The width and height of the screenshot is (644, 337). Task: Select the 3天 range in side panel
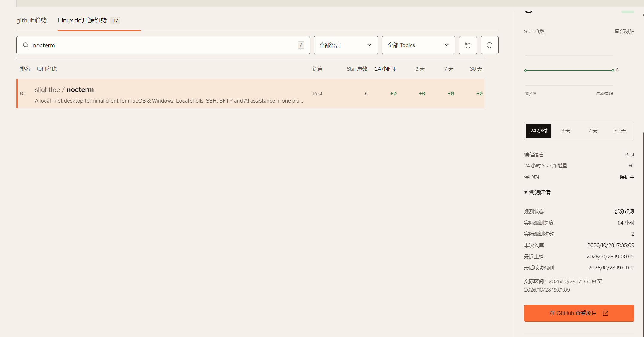(566, 131)
